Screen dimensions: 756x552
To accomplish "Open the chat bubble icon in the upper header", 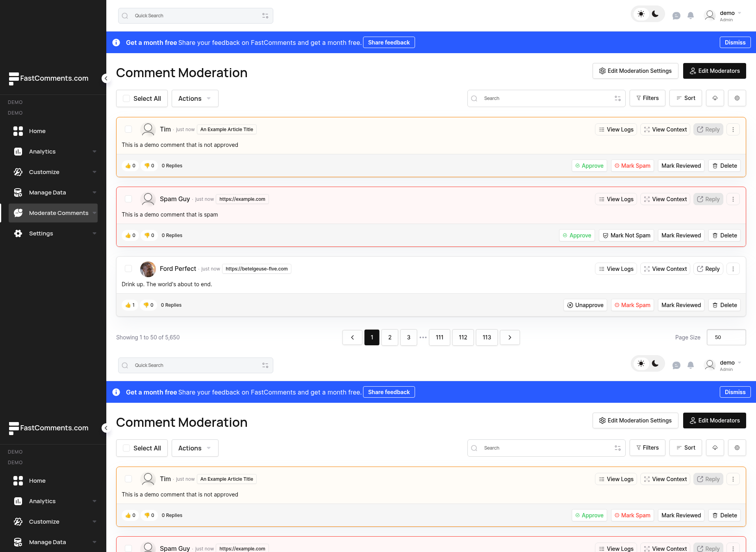I will pyautogui.click(x=676, y=16).
